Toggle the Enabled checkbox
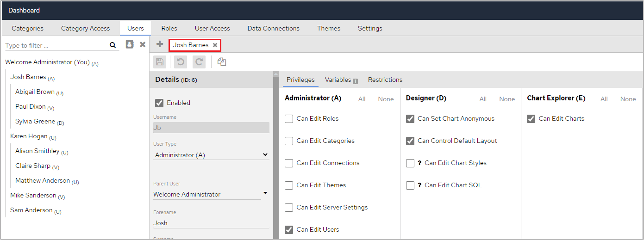Viewport: 644px width, 240px height. (x=159, y=103)
